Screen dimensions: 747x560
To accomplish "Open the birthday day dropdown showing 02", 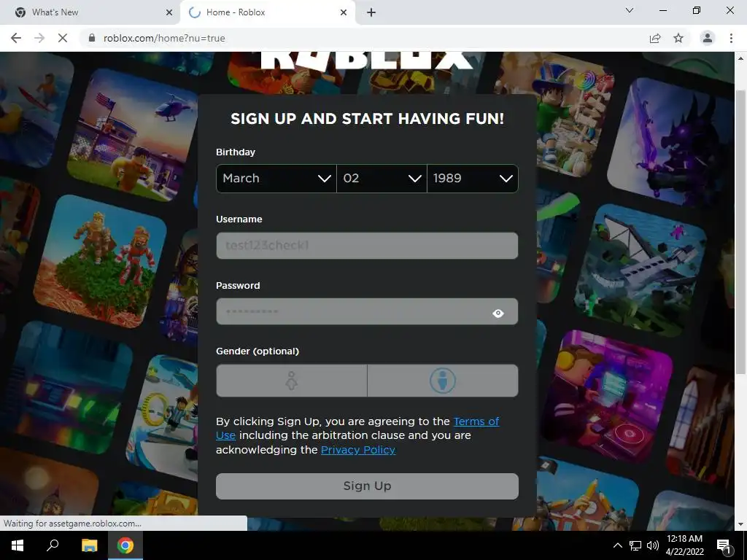I will [382, 179].
